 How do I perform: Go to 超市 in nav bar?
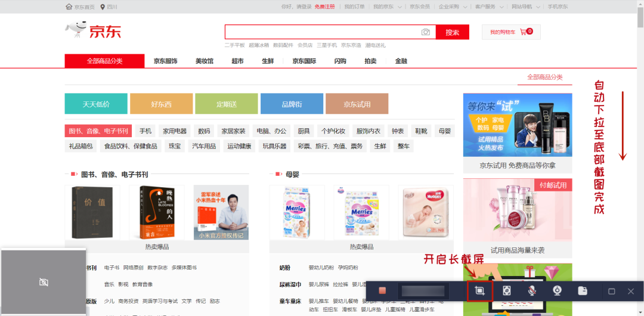(237, 61)
